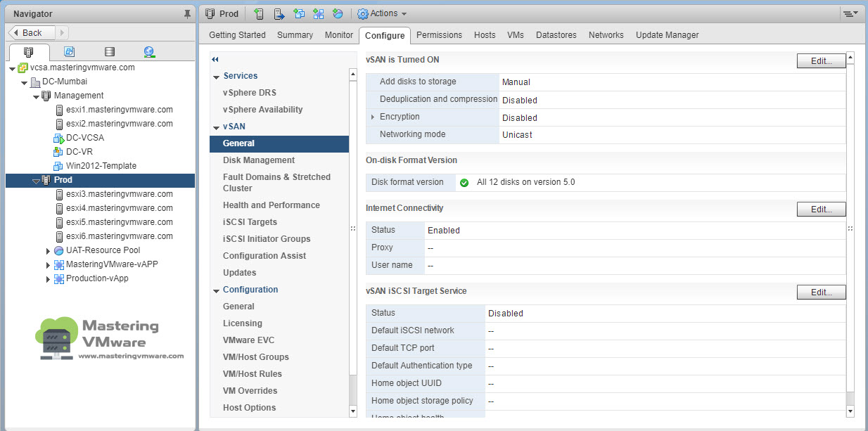This screenshot has height=431, width=868.
Task: Click scroll-down arrow of sidebar scrollbar
Action: pyautogui.click(x=353, y=411)
